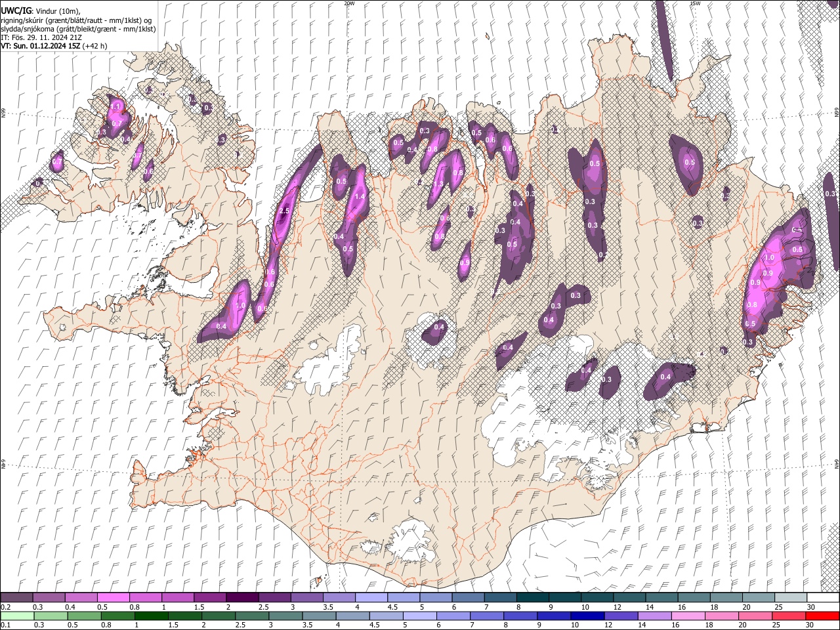The image size is (840, 630).
Task: Click the 0.5–0.8 green rain legend swatch
Action: [85, 616]
